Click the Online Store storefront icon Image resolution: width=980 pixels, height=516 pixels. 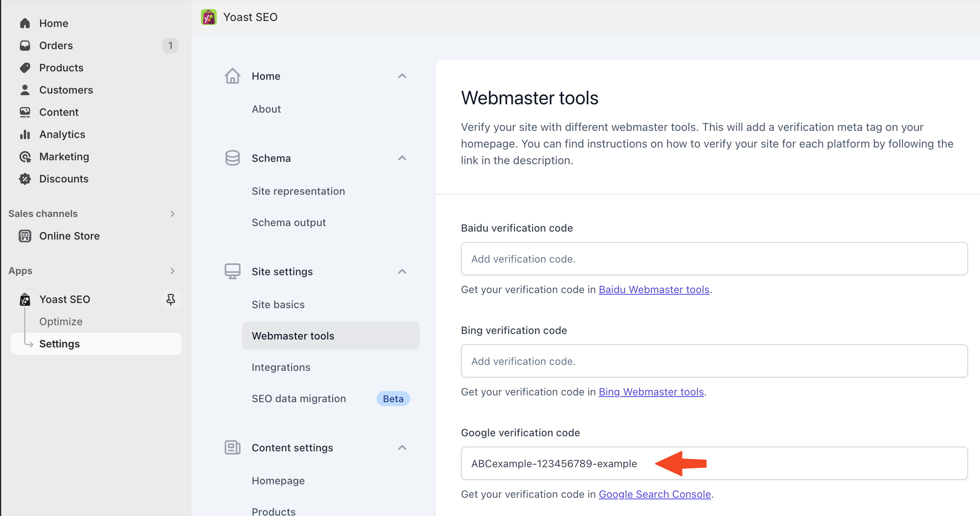click(x=25, y=236)
